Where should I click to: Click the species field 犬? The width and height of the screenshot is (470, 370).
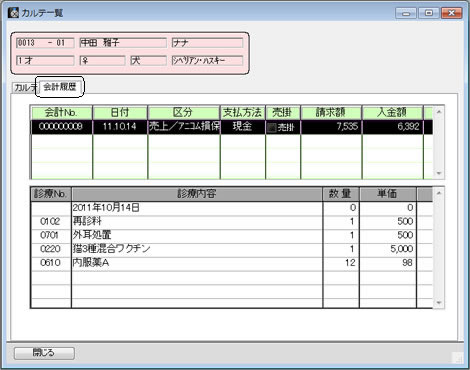[148, 61]
